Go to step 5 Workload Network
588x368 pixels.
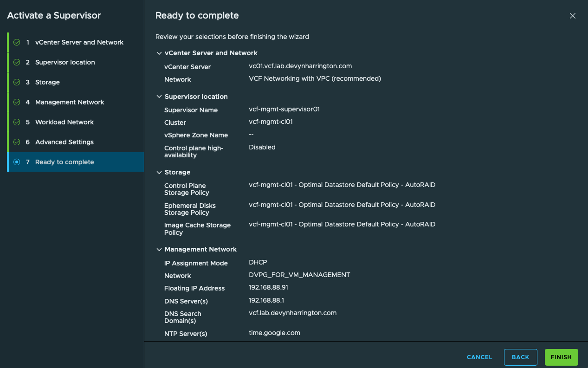pyautogui.click(x=76, y=122)
